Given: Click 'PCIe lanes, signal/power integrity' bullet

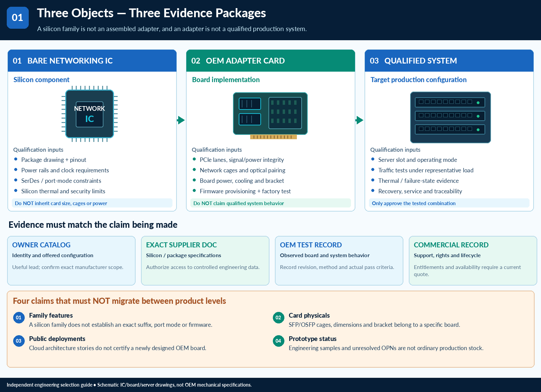Looking at the screenshot, I should tap(242, 160).
